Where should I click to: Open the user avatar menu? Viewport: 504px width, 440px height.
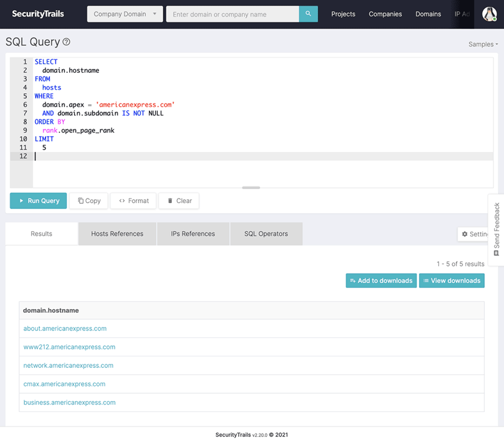tap(489, 14)
